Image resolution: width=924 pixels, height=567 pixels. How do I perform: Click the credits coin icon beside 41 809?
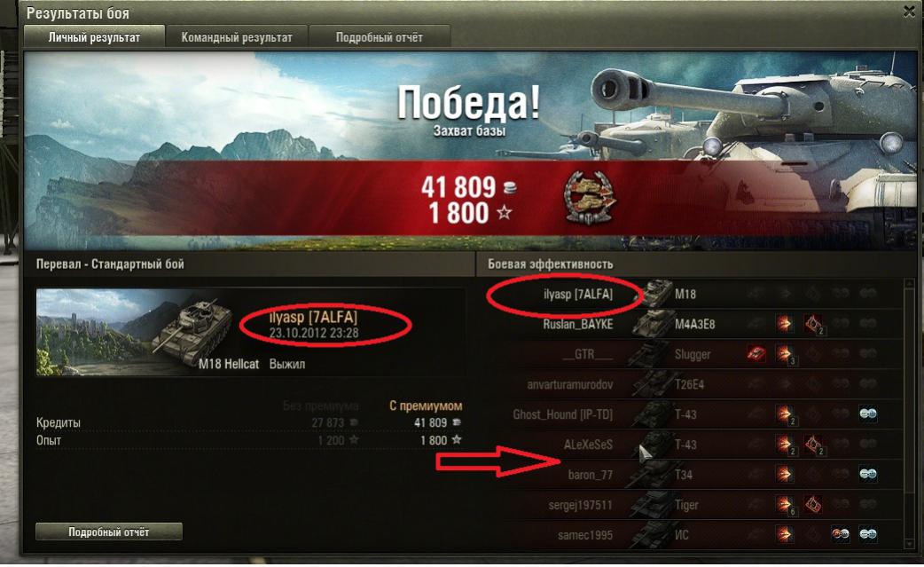pyautogui.click(x=510, y=188)
